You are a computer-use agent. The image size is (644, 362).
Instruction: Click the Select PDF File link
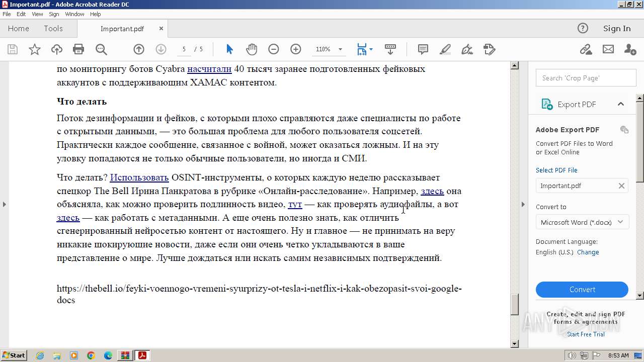556,170
